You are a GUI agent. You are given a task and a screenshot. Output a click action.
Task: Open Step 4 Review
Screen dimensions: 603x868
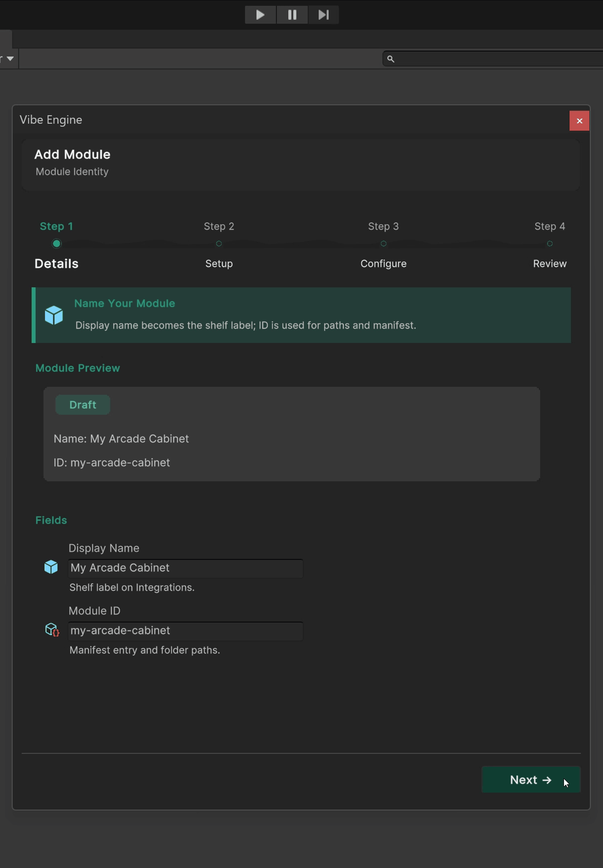pyautogui.click(x=550, y=245)
